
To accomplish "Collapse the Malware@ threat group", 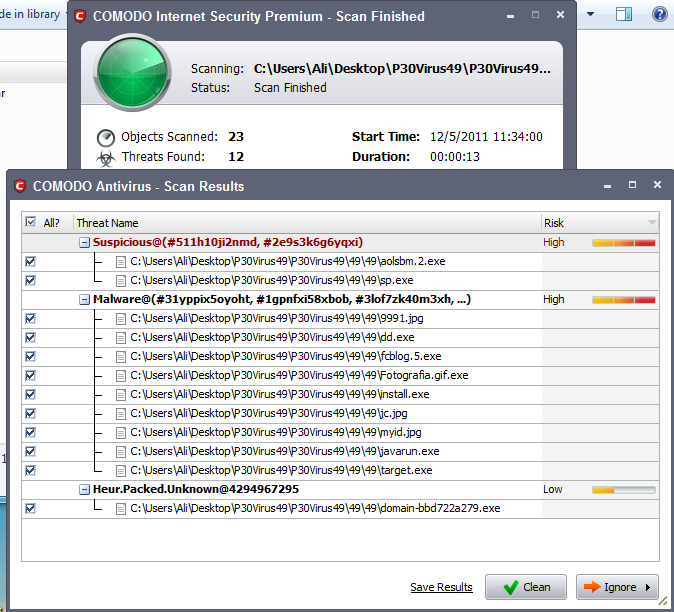I will coord(84,300).
